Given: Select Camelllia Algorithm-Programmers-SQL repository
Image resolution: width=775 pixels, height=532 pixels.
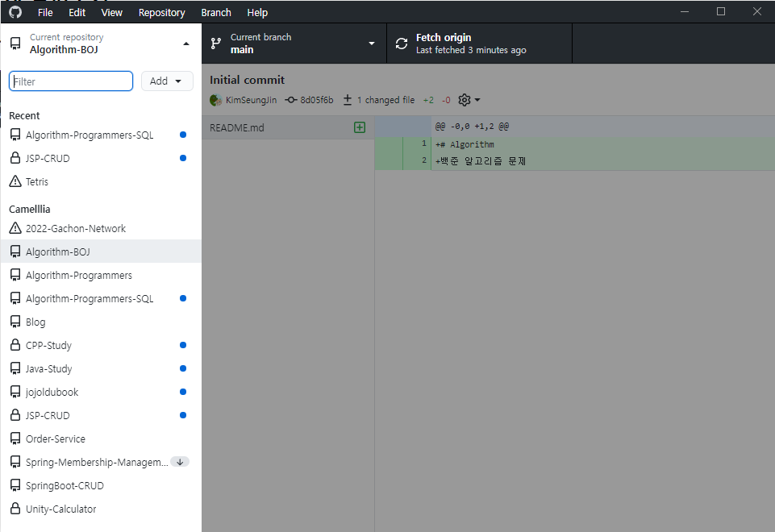Looking at the screenshot, I should [101, 298].
